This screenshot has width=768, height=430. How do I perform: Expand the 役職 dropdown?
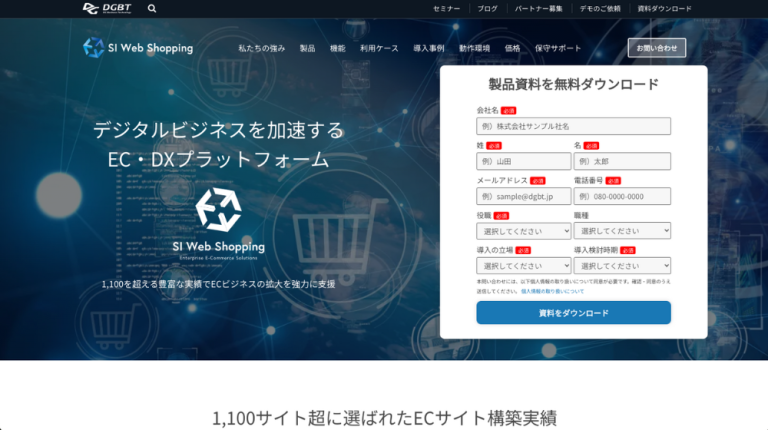point(523,231)
